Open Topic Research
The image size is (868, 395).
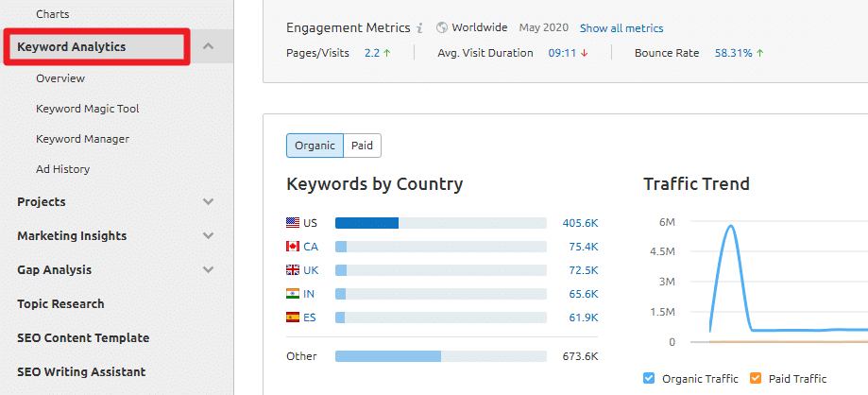click(60, 303)
